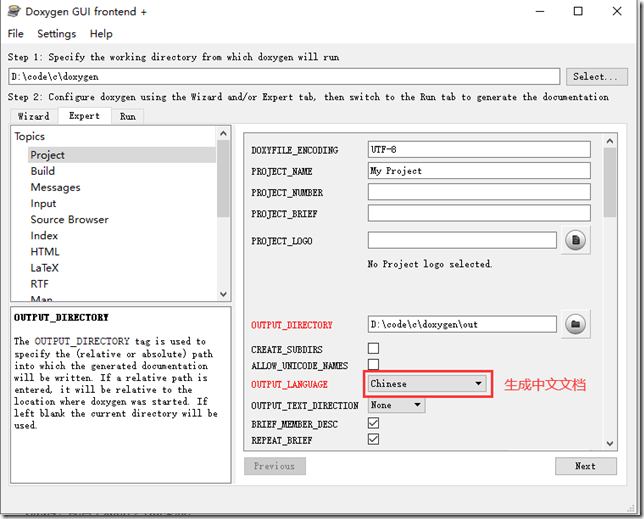The width and height of the screenshot is (644, 519).
Task: Click the Doxygen app icon in title bar
Action: (x=14, y=11)
